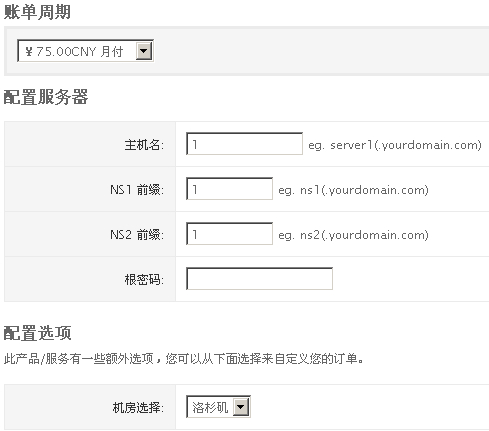This screenshot has width=489, height=431.
Task: Click the 机房选择 label
Action: point(138,407)
